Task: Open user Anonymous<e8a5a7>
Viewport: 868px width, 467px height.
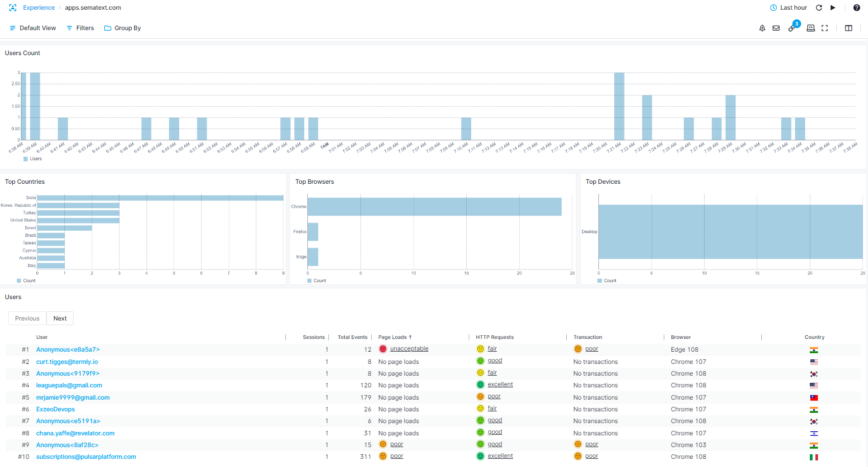Action: 68,350
